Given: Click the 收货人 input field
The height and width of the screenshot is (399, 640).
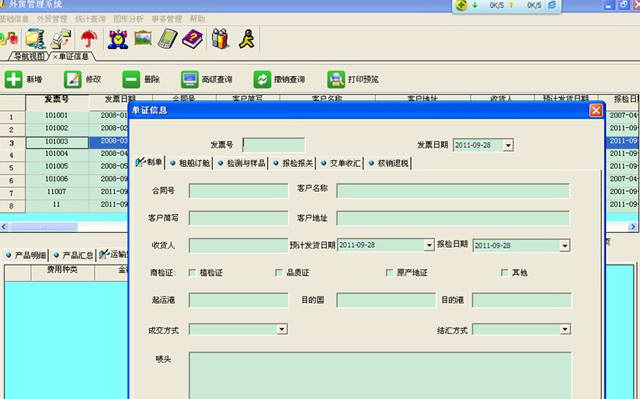Looking at the screenshot, I should (x=238, y=245).
